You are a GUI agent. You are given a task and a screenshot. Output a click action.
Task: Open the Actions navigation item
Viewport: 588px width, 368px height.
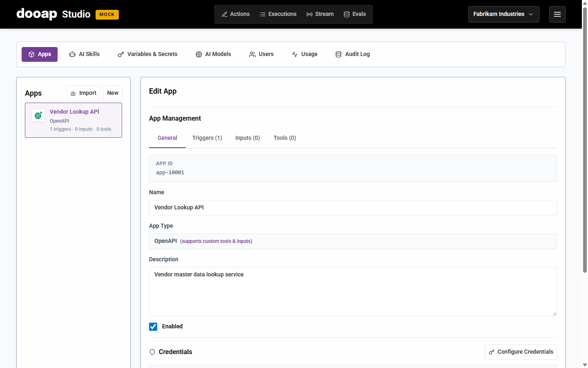point(236,14)
